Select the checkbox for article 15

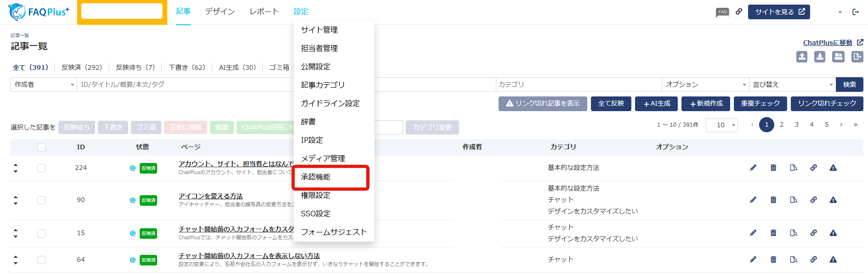point(41,233)
